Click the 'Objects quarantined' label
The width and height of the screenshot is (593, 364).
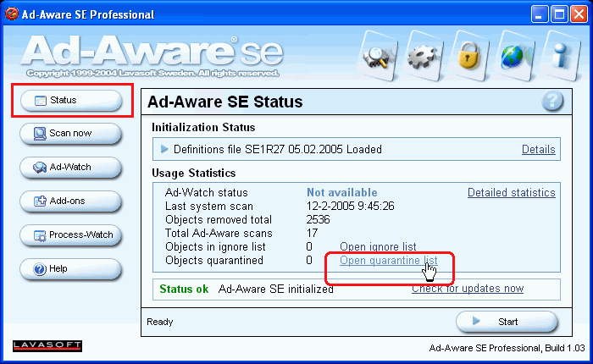pos(214,261)
